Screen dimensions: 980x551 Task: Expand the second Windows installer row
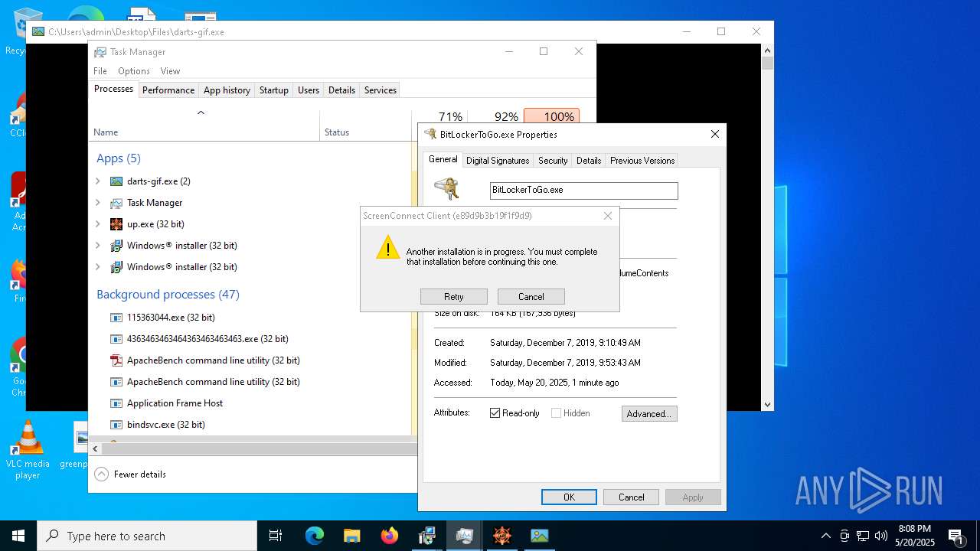(x=97, y=267)
